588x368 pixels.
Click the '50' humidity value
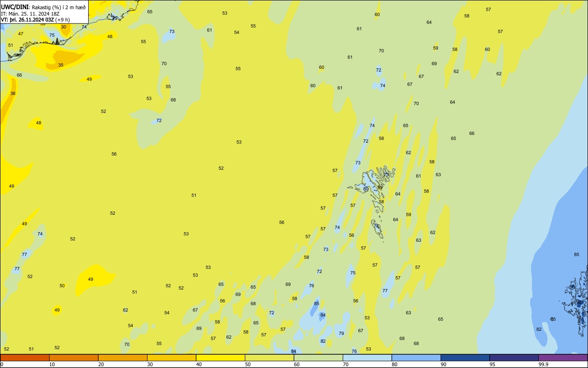[x=62, y=286]
